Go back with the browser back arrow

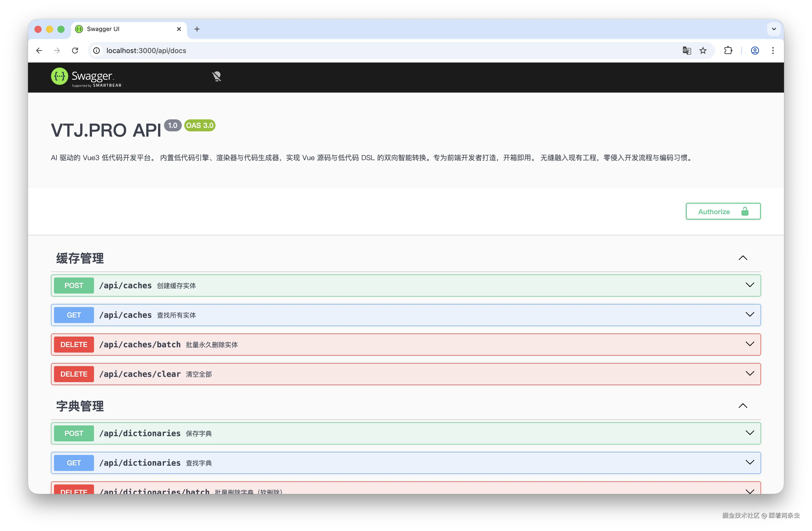click(x=39, y=51)
